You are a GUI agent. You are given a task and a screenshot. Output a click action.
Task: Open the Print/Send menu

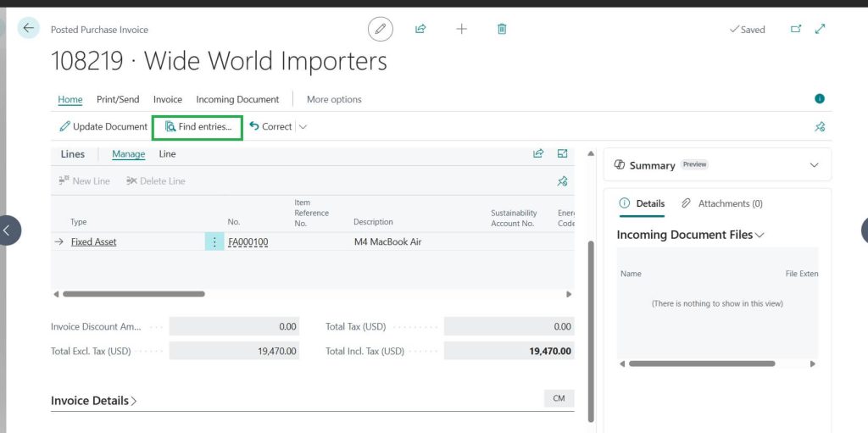click(x=118, y=99)
